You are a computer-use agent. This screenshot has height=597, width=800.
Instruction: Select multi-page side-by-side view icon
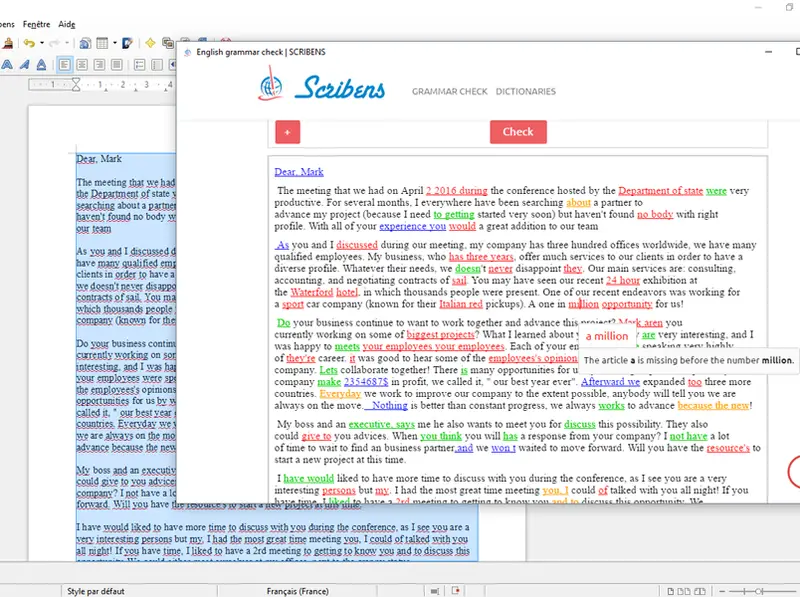684,591
